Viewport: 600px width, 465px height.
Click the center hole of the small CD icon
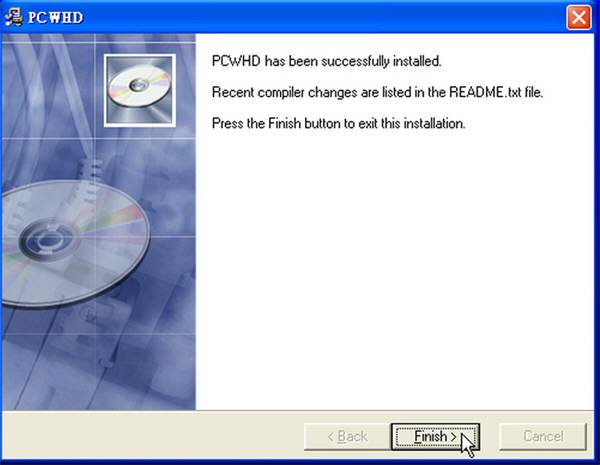(139, 85)
